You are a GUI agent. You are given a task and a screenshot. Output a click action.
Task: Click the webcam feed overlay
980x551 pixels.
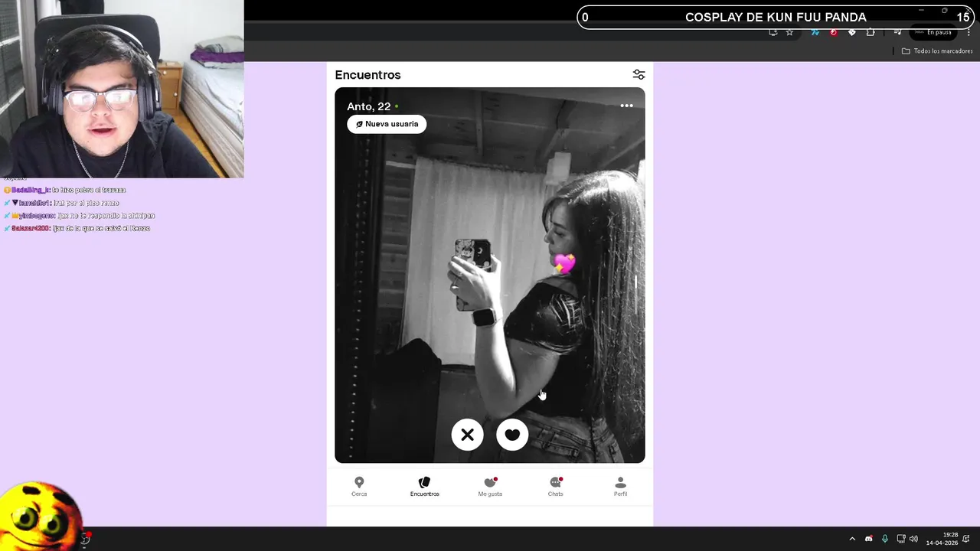click(122, 89)
